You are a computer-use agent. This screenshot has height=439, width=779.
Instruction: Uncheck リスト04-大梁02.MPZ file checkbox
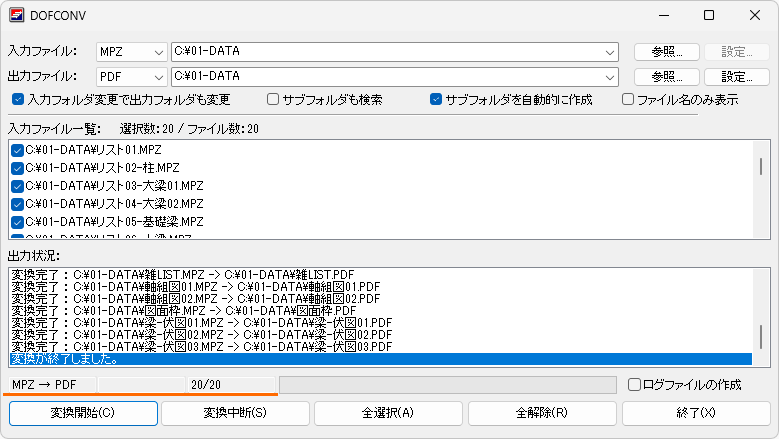coord(17,204)
